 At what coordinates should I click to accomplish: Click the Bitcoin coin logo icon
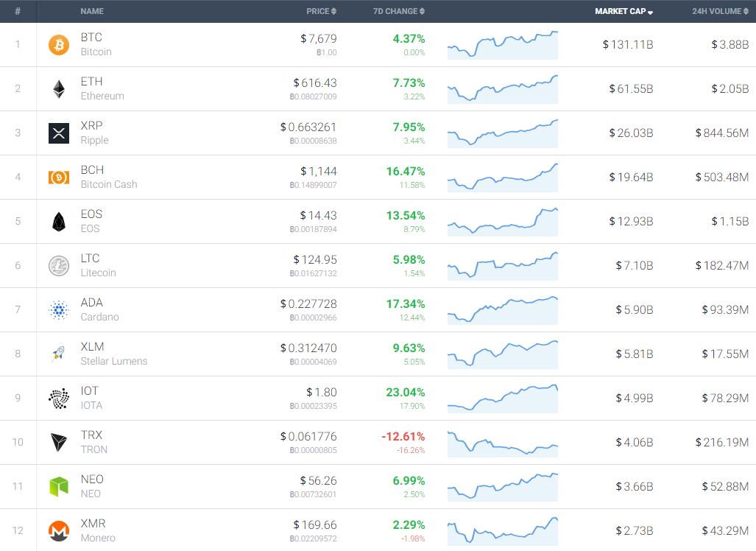point(59,45)
